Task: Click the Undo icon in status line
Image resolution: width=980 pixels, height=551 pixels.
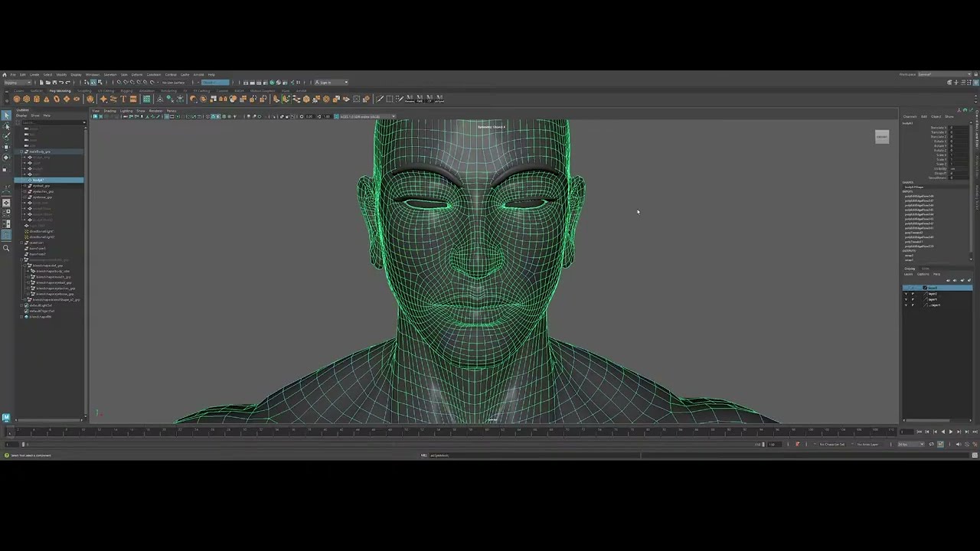Action: click(x=61, y=83)
